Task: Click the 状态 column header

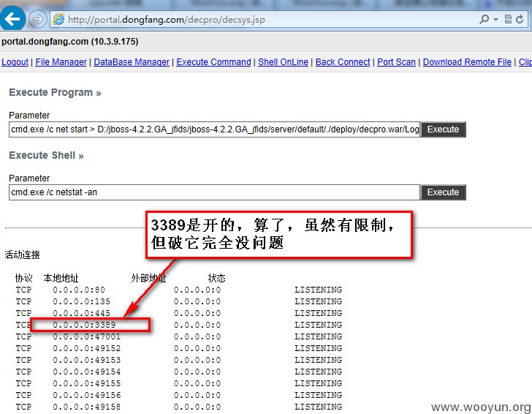Action: click(x=217, y=278)
